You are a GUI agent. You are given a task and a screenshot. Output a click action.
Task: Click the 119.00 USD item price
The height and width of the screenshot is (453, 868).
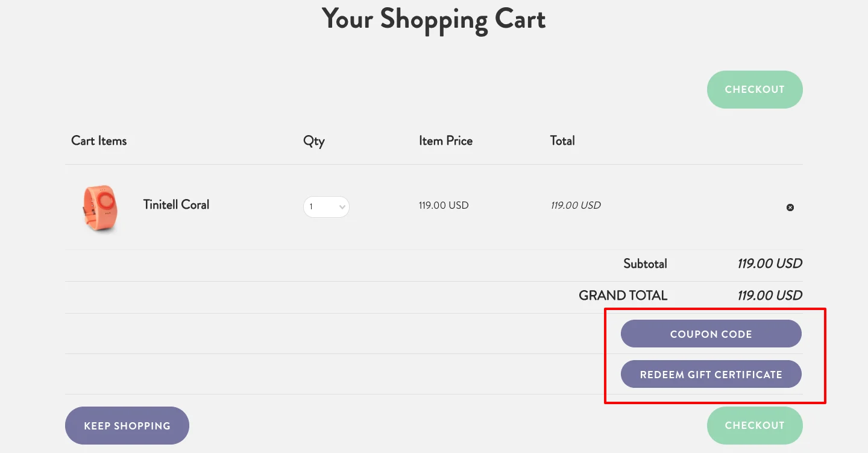(x=444, y=205)
